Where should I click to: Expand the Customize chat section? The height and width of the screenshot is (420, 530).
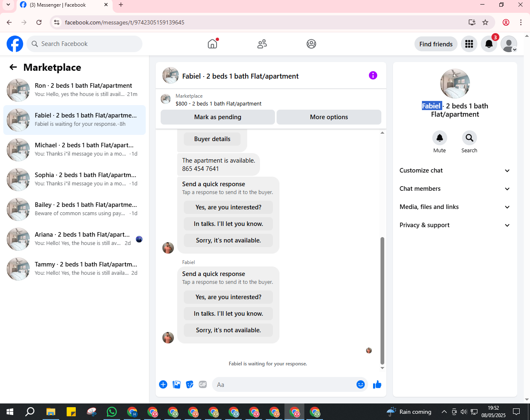pos(455,170)
